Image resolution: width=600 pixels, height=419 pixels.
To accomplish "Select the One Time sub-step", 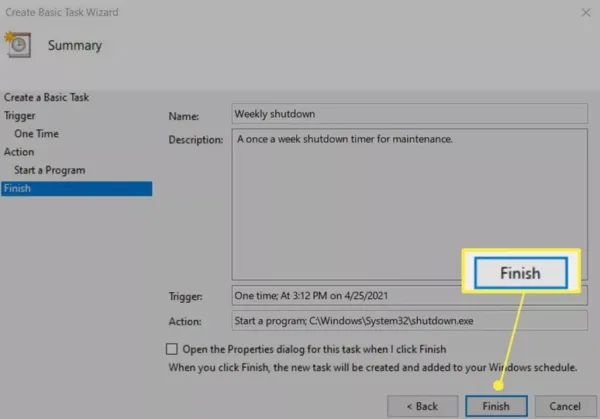I will click(x=36, y=134).
